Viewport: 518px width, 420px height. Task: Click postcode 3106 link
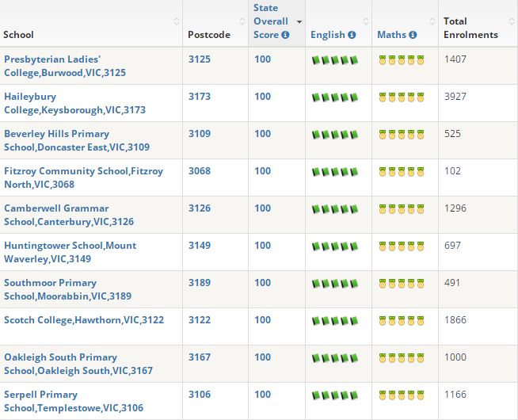click(x=200, y=395)
